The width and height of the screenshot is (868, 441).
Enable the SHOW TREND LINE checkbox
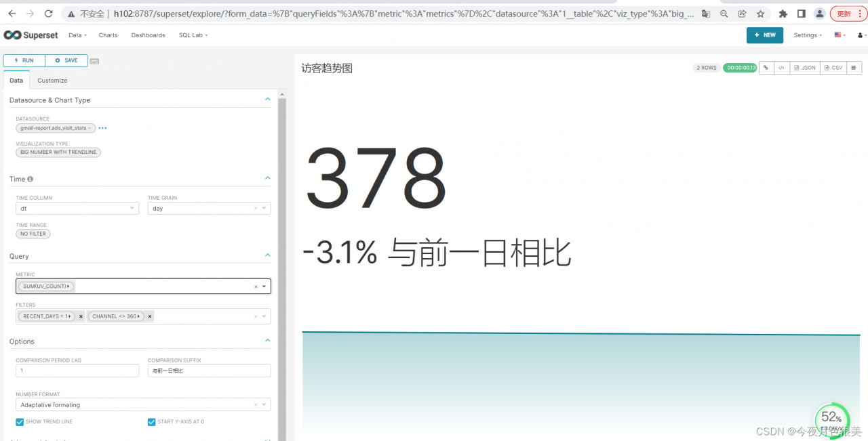20,421
